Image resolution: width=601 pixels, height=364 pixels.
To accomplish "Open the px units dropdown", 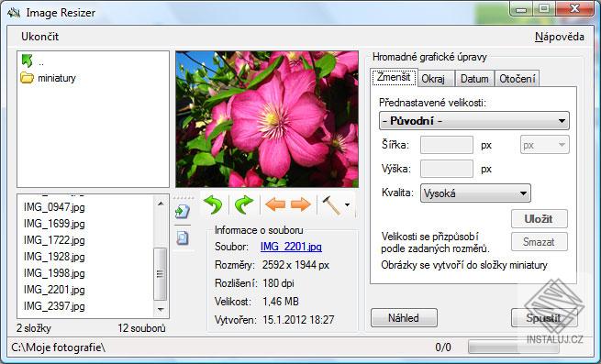I will coord(544,145).
